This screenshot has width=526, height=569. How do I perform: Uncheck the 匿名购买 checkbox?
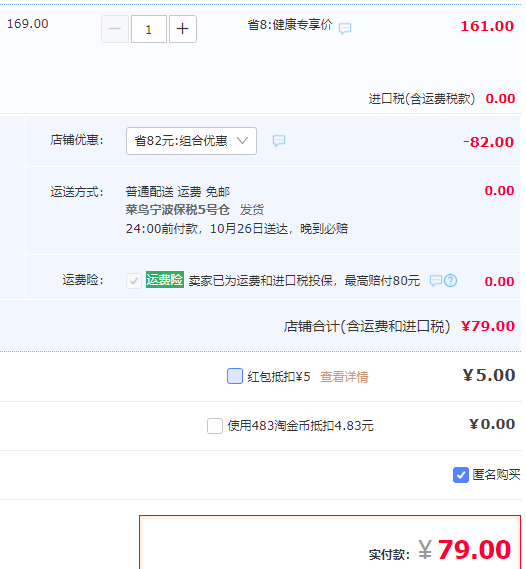pos(461,475)
